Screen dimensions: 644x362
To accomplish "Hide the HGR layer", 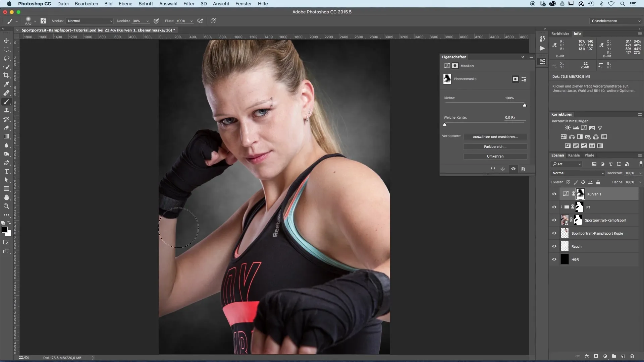I will pyautogui.click(x=554, y=259).
